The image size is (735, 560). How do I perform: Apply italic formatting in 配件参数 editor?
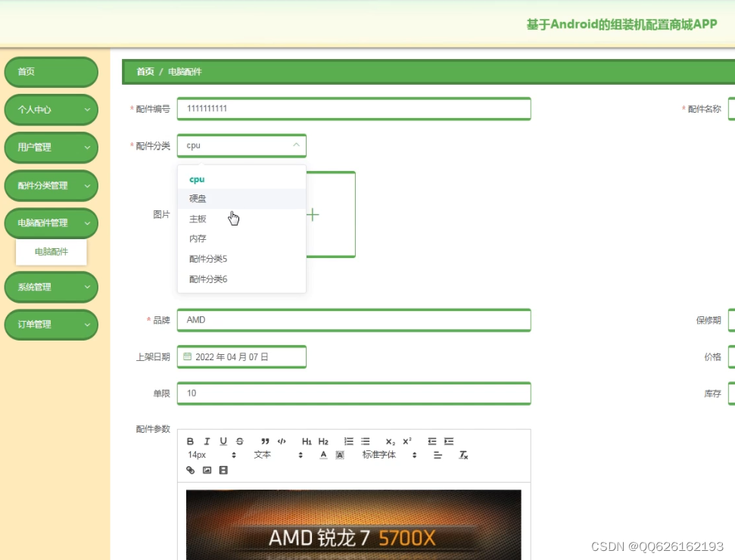pyautogui.click(x=206, y=441)
